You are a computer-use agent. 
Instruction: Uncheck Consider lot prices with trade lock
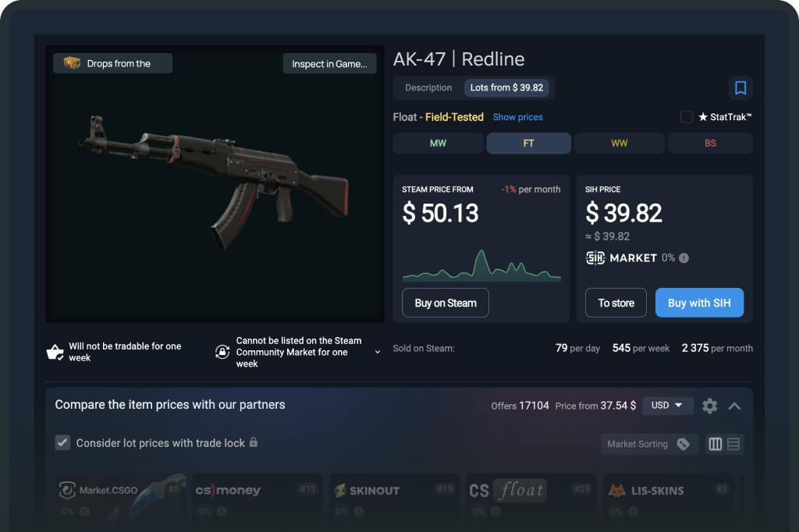(62, 442)
